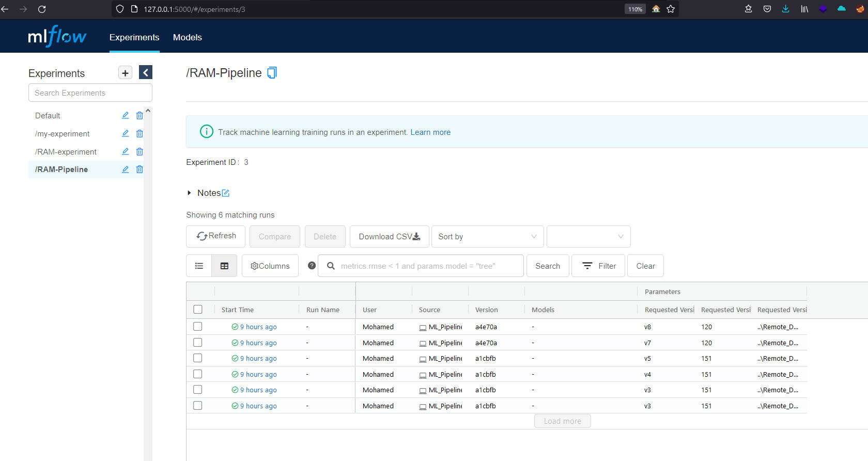Image resolution: width=868 pixels, height=461 pixels.
Task: Open the search syntax help icon
Action: [312, 266]
